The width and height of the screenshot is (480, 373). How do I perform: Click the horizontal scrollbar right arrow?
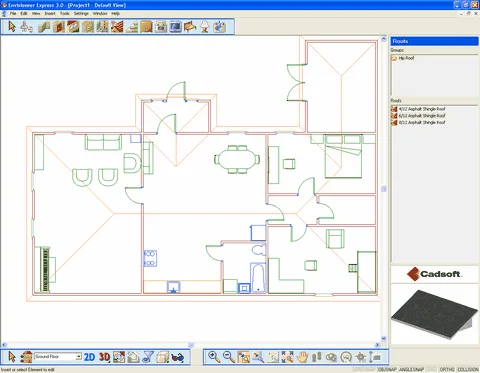[377, 345]
